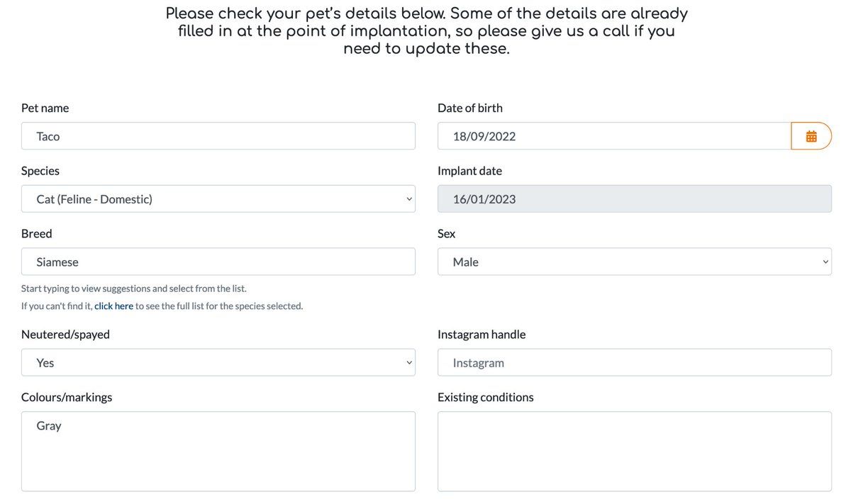Open the Sex dropdown set to Male
Image resolution: width=851 pixels, height=504 pixels.
pyautogui.click(x=635, y=262)
